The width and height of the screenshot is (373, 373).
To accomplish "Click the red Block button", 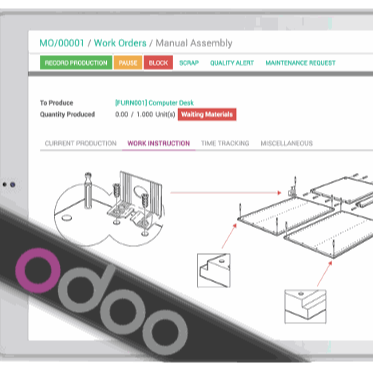I will click(158, 63).
